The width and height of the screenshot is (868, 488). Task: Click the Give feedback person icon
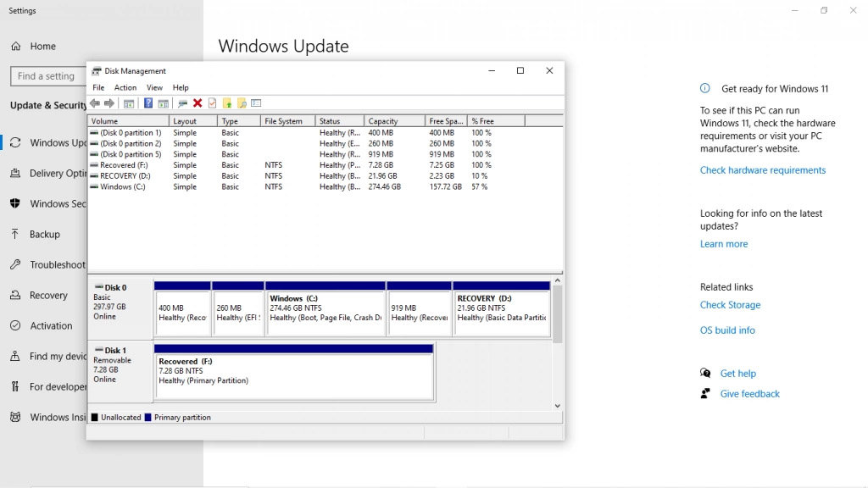point(705,393)
